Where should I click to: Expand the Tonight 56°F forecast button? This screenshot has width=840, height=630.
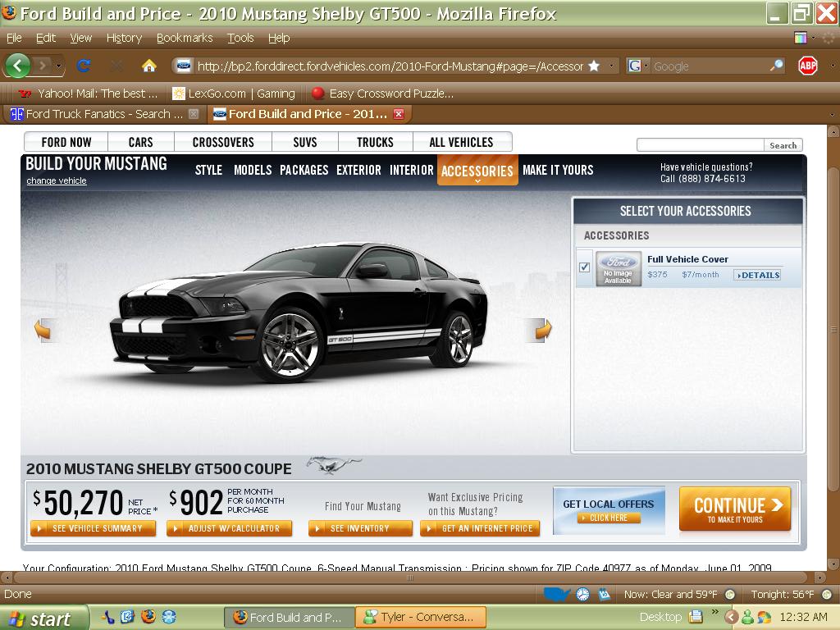tap(827, 594)
